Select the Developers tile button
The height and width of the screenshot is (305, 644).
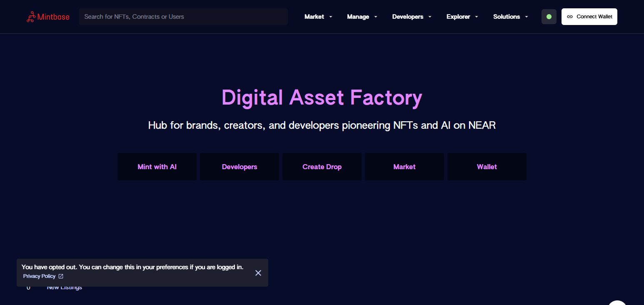240,167
